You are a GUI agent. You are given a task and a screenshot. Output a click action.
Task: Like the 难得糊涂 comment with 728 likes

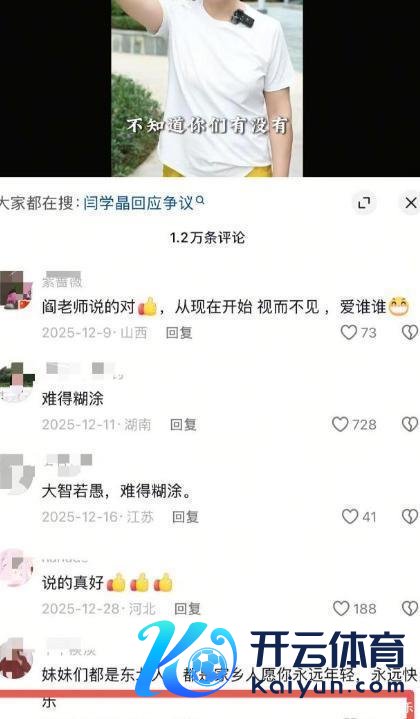coord(340,424)
